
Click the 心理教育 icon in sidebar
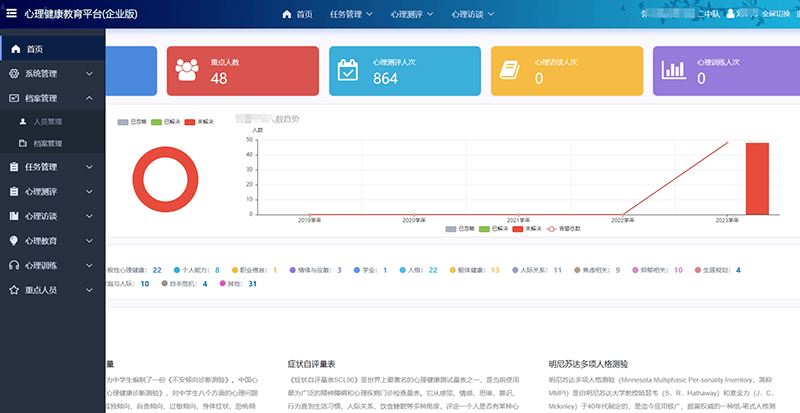pos(14,241)
